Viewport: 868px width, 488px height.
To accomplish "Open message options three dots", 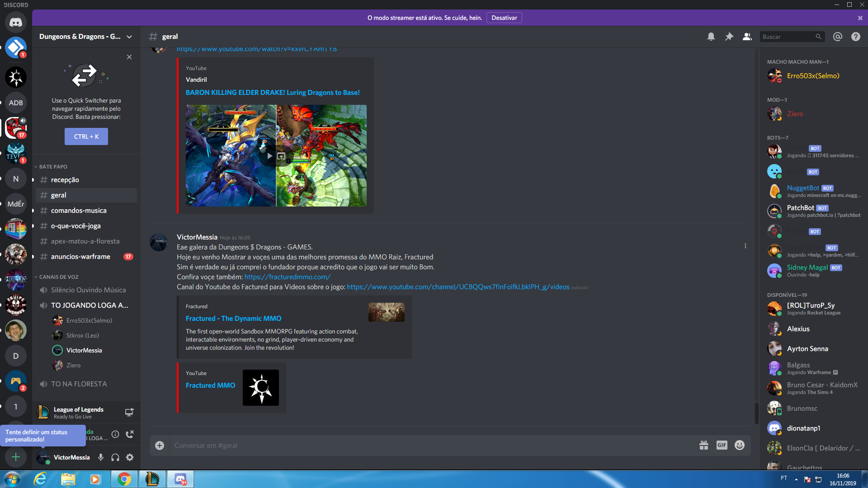I will click(x=745, y=246).
